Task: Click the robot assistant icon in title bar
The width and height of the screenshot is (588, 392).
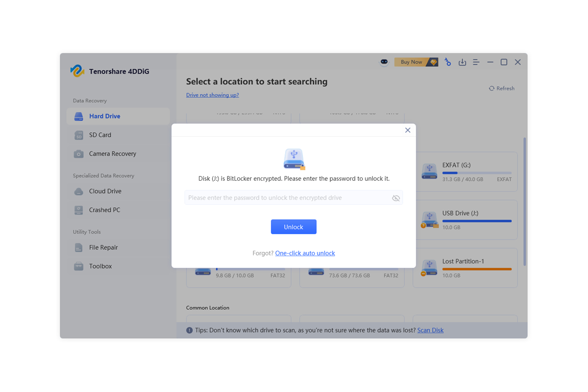Action: [384, 62]
